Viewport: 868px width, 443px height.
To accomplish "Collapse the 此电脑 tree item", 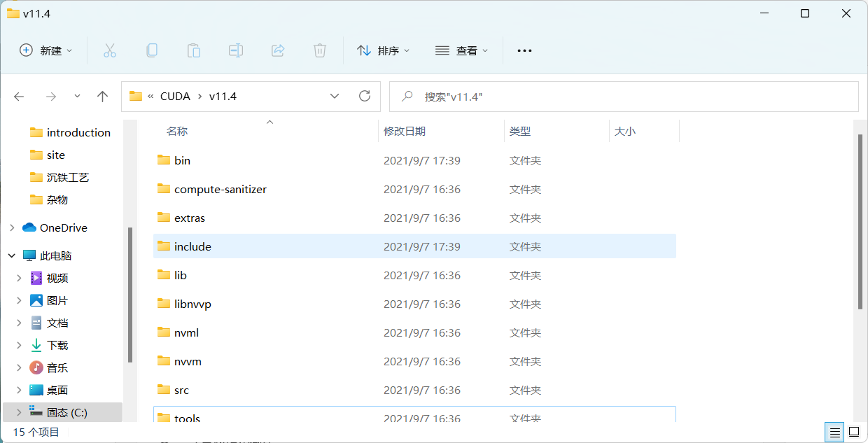I will pos(11,255).
